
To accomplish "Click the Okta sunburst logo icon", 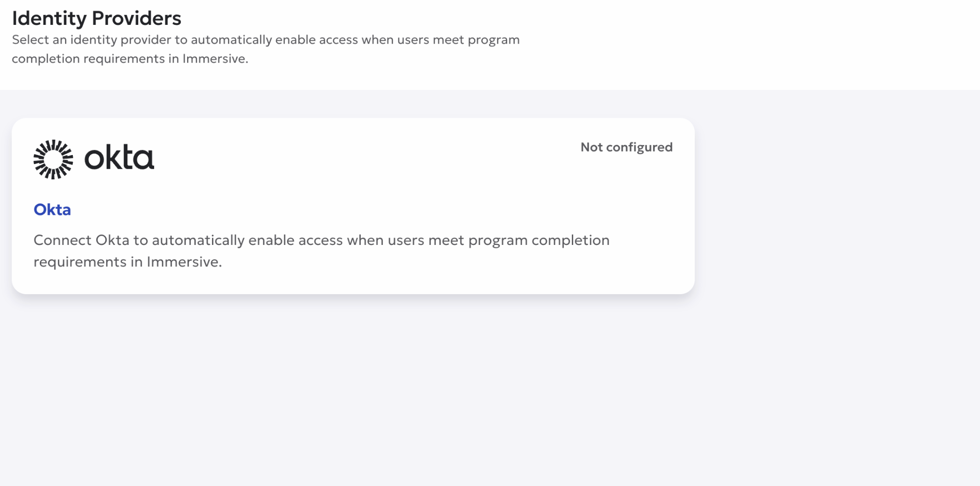I will 53,159.
